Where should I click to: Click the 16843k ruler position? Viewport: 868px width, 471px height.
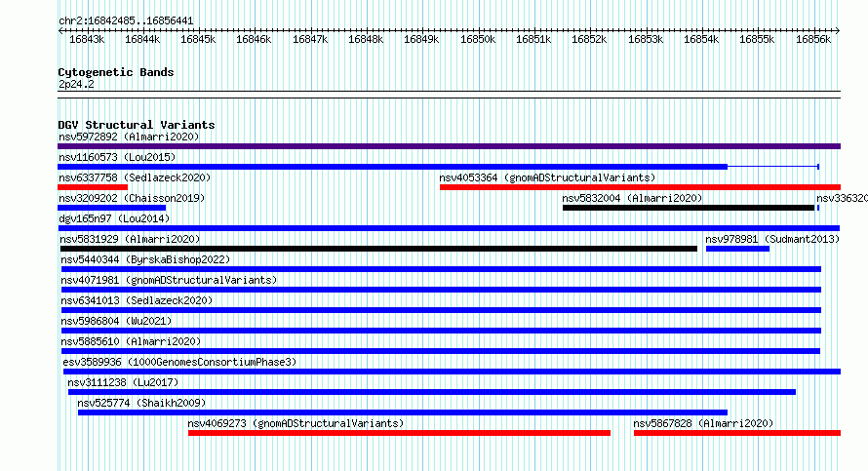point(87,39)
